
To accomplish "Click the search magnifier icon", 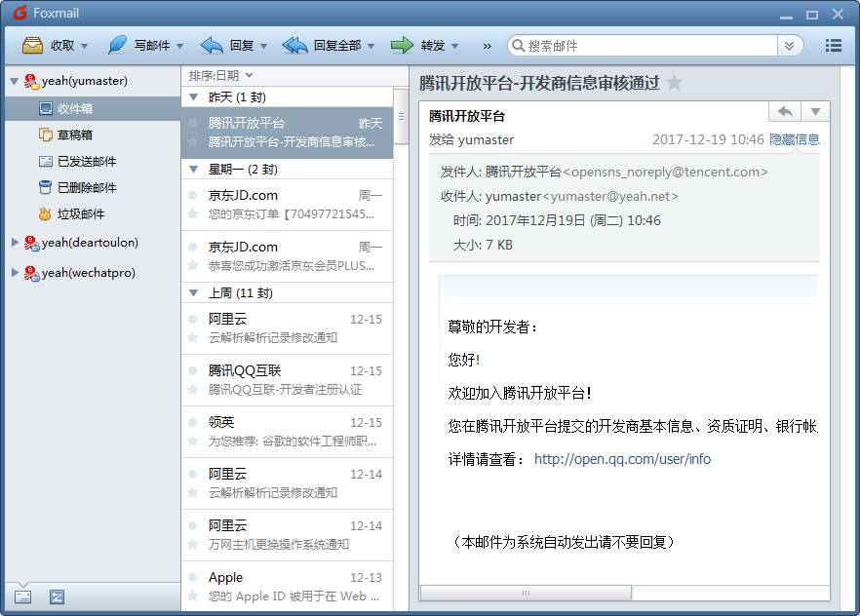I will click(517, 46).
